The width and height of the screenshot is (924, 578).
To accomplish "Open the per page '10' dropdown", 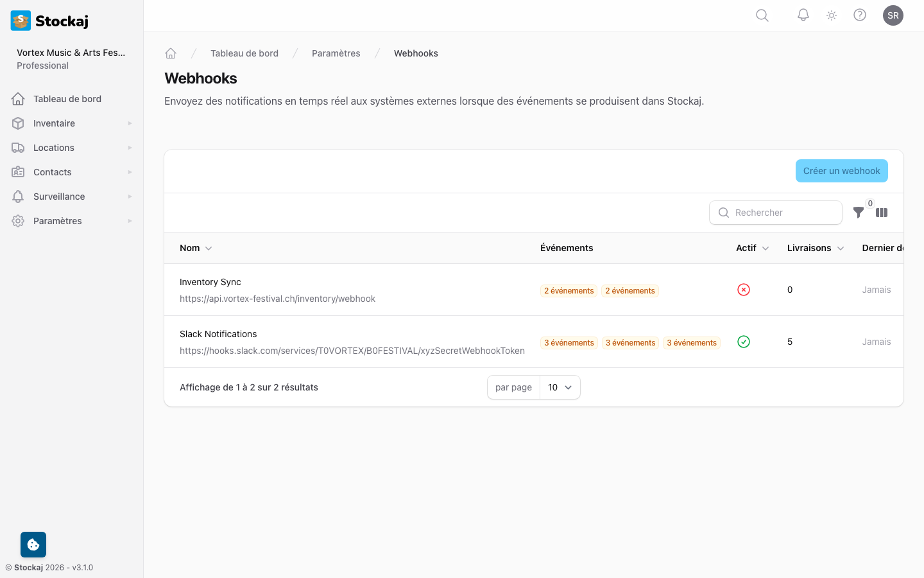I will 560,387.
